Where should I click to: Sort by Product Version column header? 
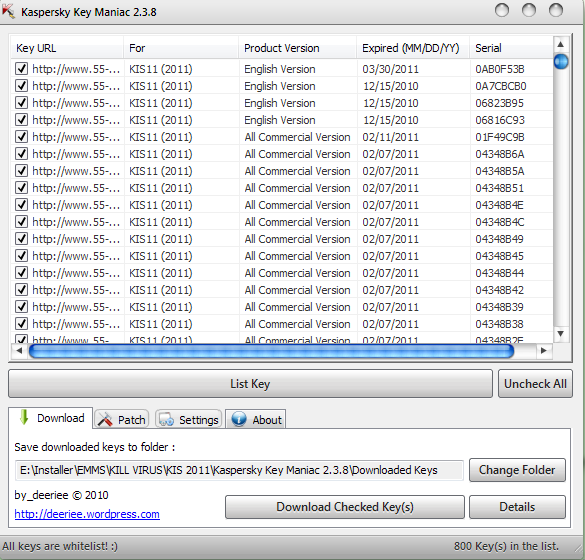tap(297, 48)
